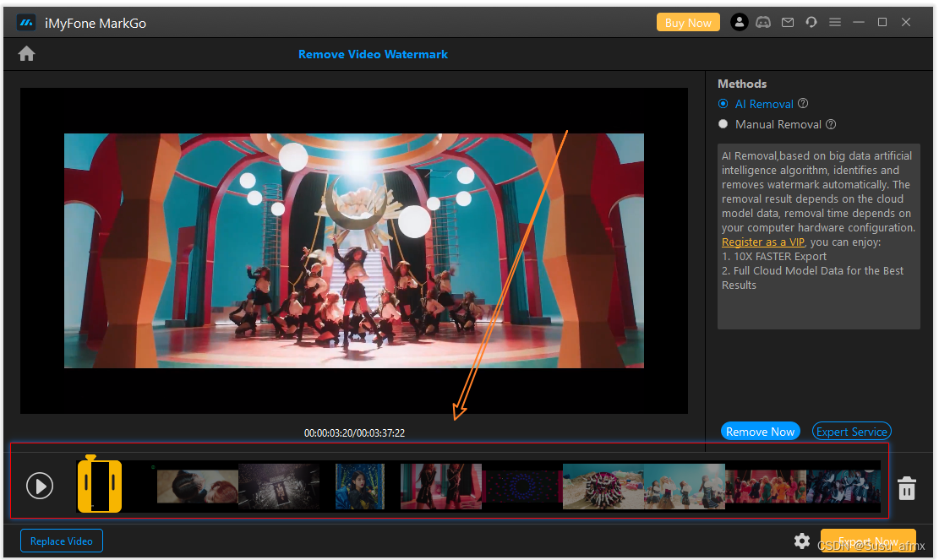939x560 pixels.
Task: Select the sleeping person timeline thumbnail
Action: pyautogui.click(x=198, y=486)
